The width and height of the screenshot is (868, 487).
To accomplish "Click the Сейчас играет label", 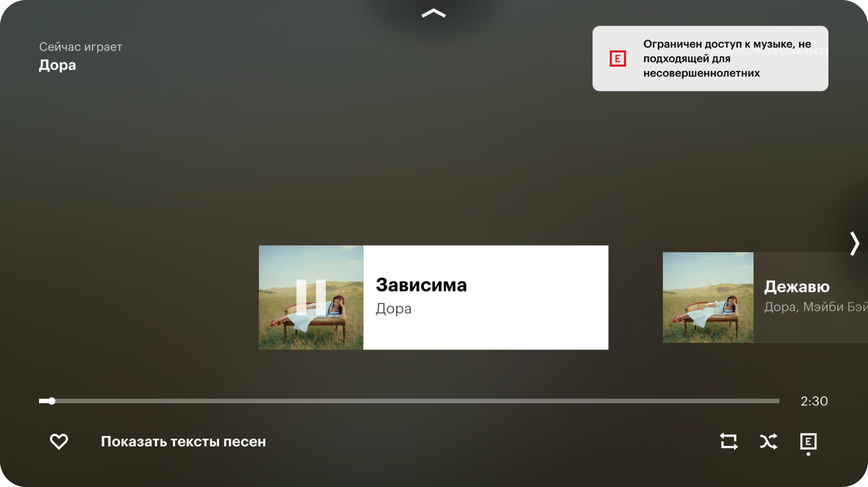I will coord(81,47).
